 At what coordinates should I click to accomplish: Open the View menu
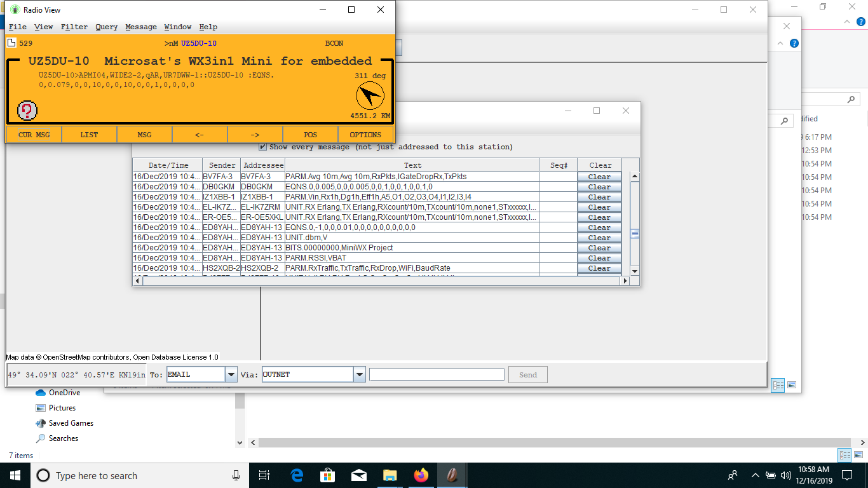click(x=44, y=27)
